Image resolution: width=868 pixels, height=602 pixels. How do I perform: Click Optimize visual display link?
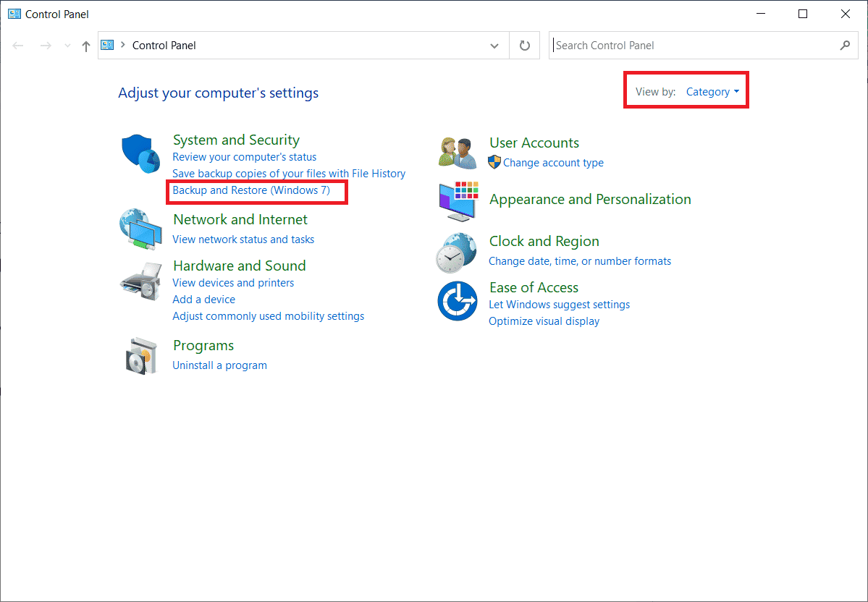544,321
